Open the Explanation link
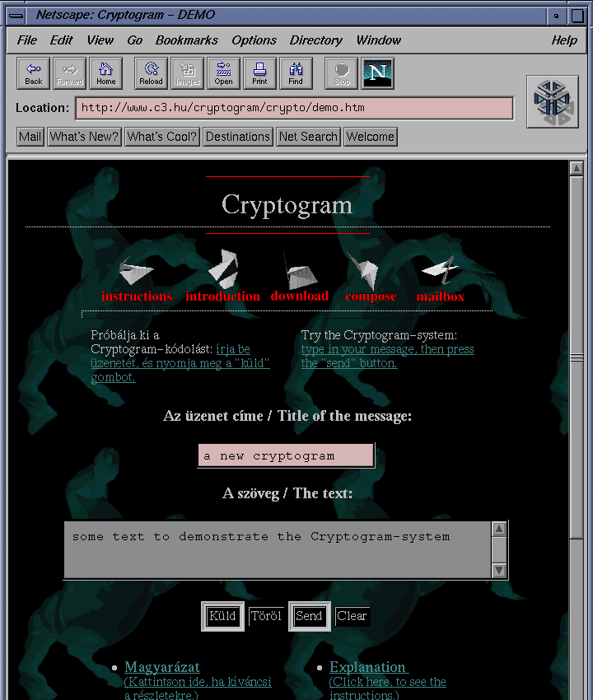The image size is (593, 700). tap(367, 667)
